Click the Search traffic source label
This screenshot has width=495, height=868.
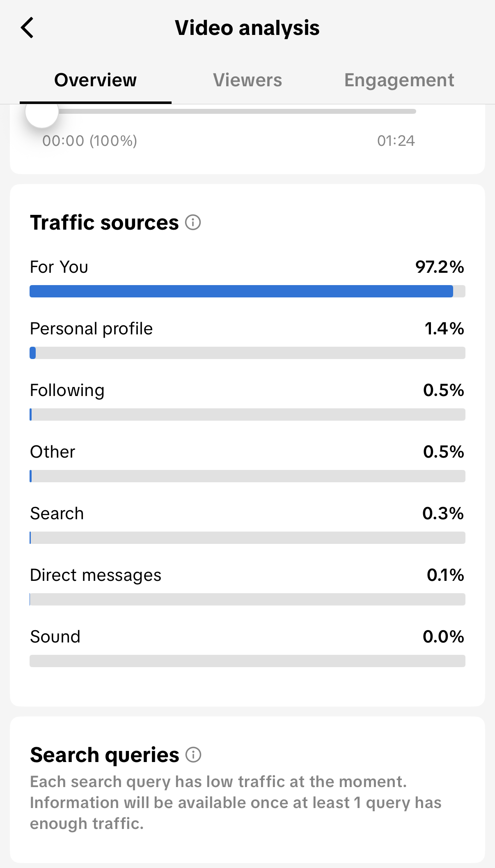click(x=57, y=513)
